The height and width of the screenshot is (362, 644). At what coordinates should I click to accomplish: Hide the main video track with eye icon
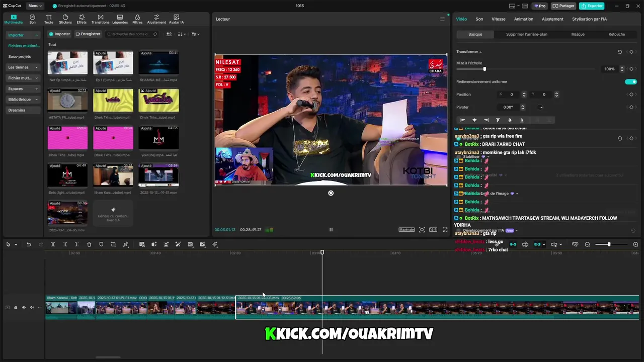pos(24,307)
